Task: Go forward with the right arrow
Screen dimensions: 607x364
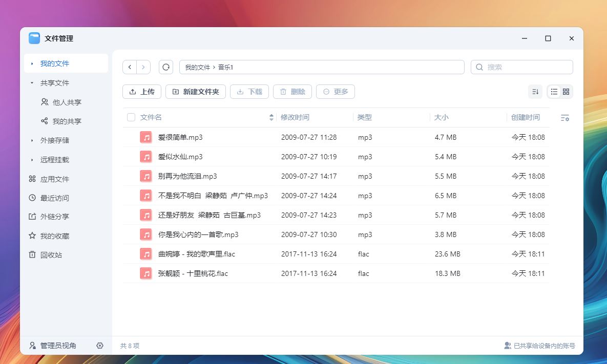Action: click(x=143, y=67)
